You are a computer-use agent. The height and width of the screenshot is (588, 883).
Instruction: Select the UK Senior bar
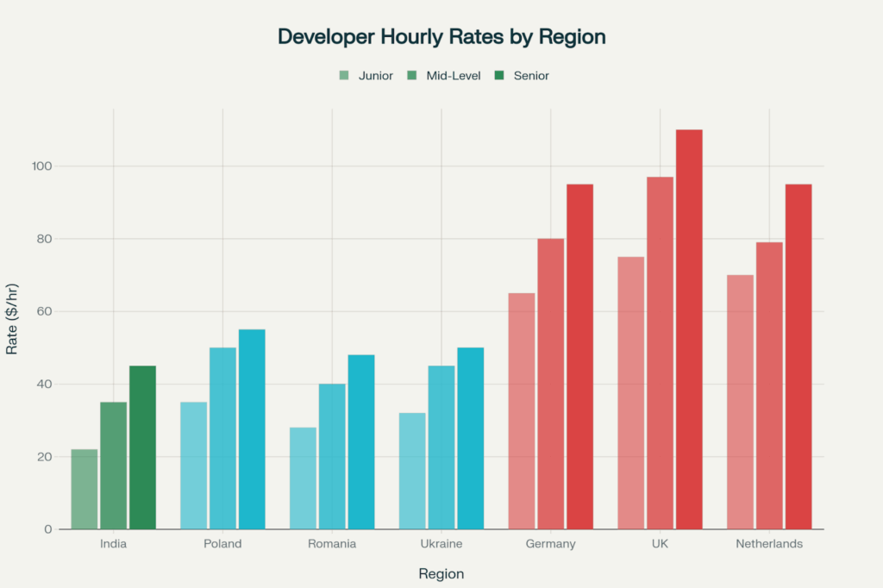(x=689, y=328)
